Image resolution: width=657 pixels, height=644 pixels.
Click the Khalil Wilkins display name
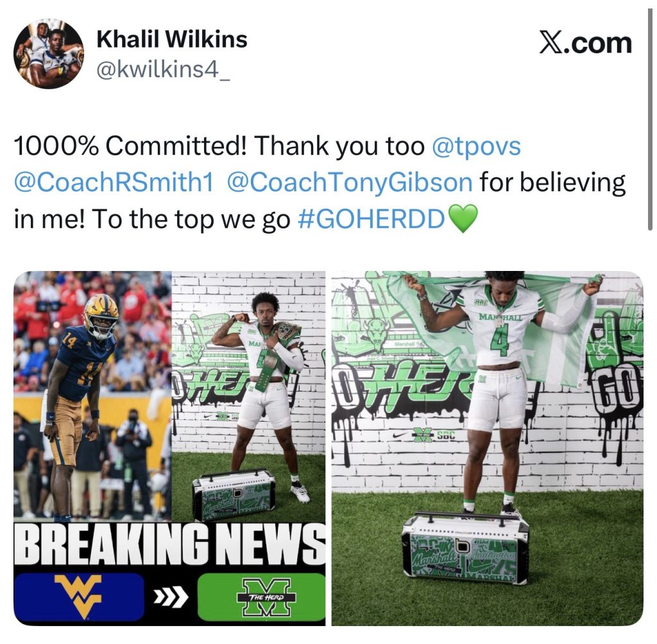[x=172, y=39]
